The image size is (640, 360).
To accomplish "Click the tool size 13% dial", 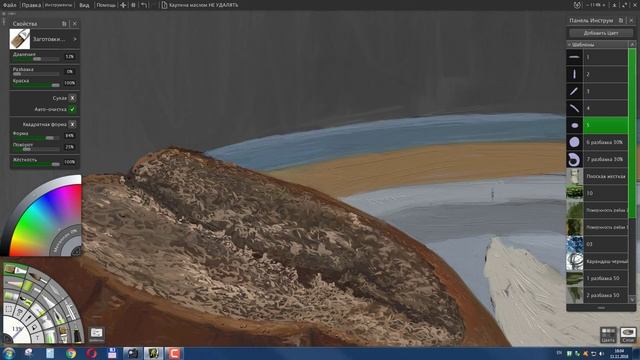I will pos(17,329).
